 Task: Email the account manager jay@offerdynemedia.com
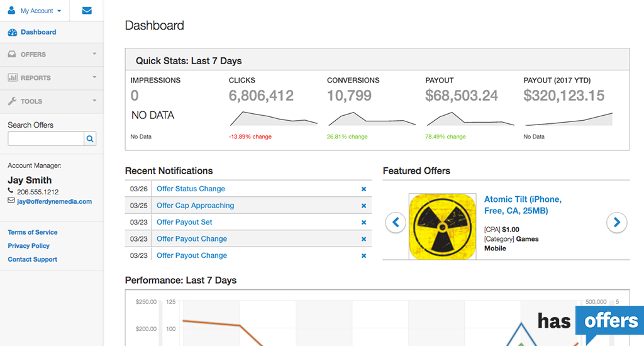click(x=54, y=202)
